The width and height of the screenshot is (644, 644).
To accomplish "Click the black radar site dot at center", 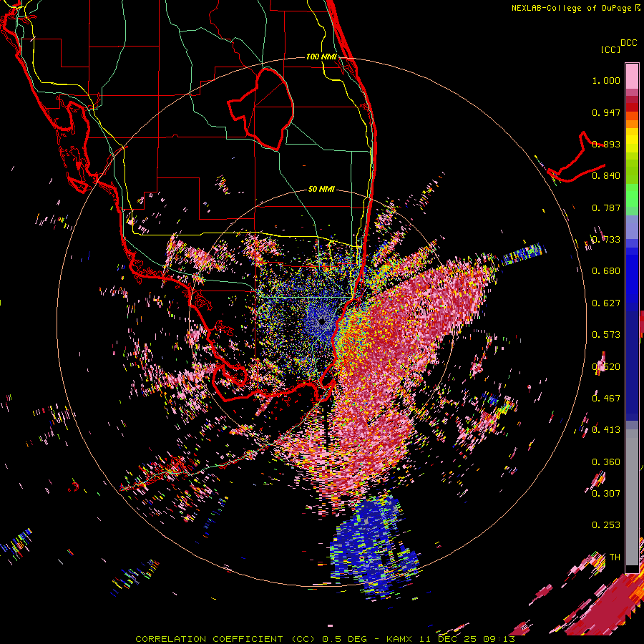I will (x=322, y=322).
